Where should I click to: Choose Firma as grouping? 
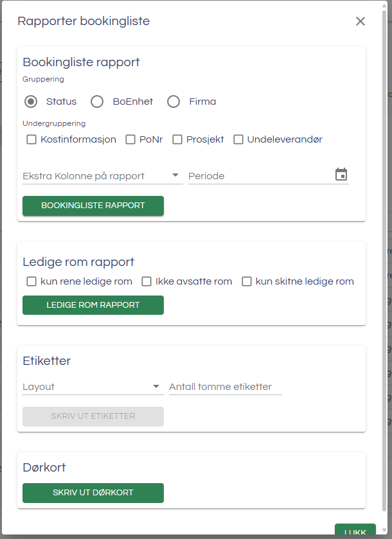click(x=174, y=102)
